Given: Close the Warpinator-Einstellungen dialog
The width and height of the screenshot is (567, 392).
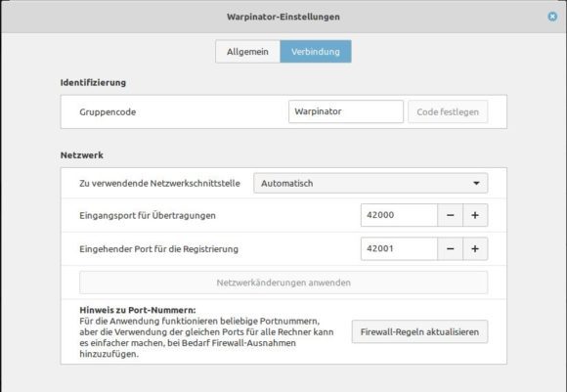Looking at the screenshot, I should (x=552, y=17).
